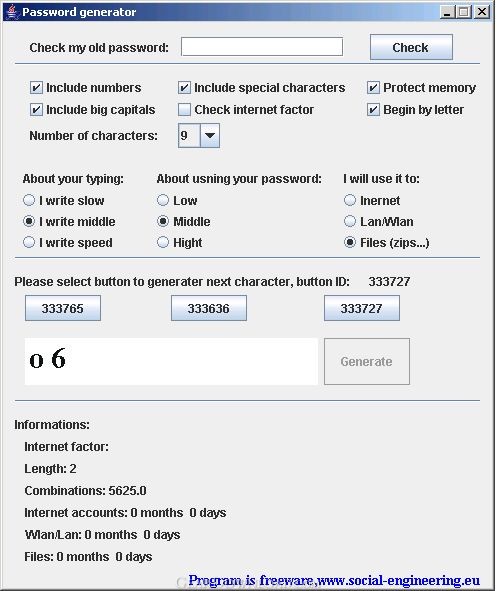Click button labeled 333636
The width and height of the screenshot is (497, 591).
pos(209,308)
